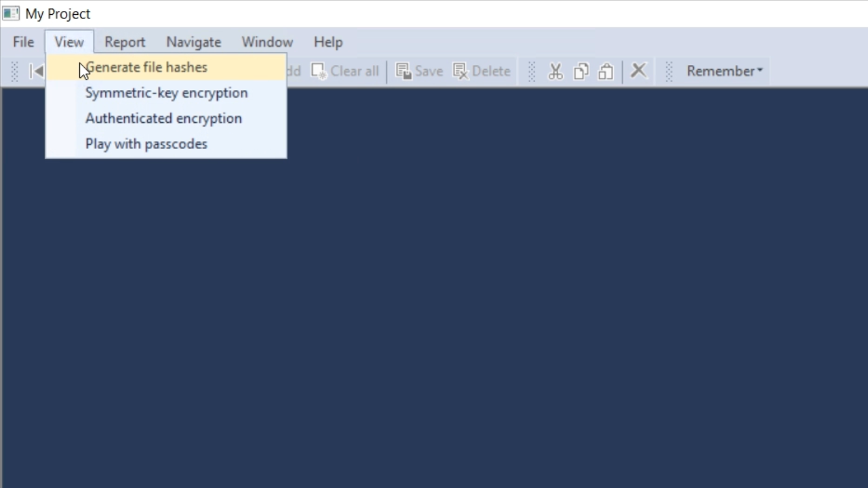
Task: Open the Navigate menu
Action: pos(193,42)
